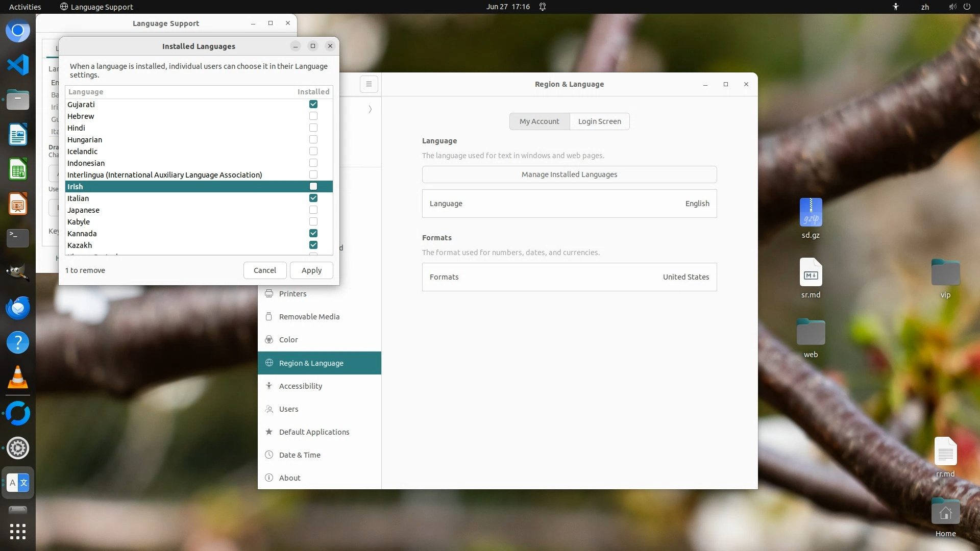The image size is (980, 551).
Task: Open the sd.gz archive on the desktop
Action: pos(811,213)
